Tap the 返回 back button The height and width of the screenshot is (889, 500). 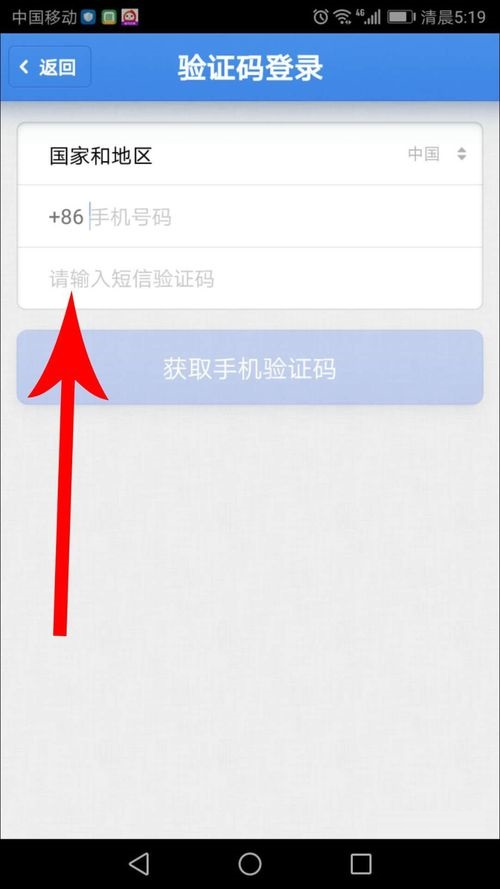point(50,67)
